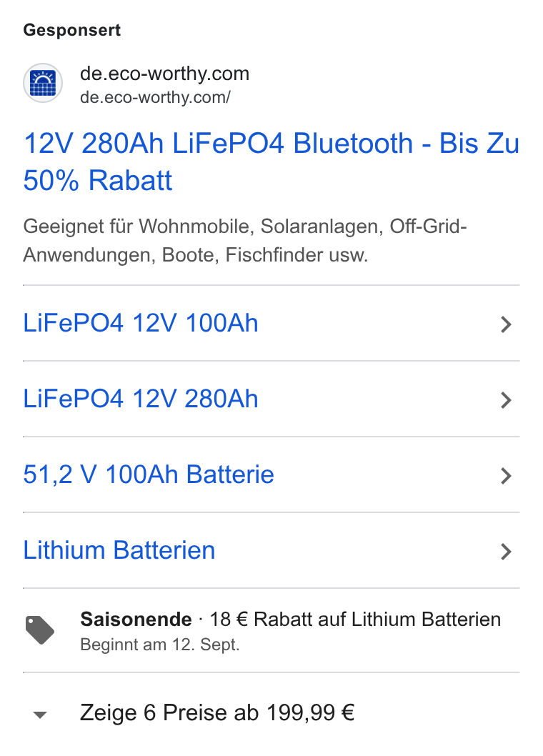Expand prices with the down triangle arrow

40,715
